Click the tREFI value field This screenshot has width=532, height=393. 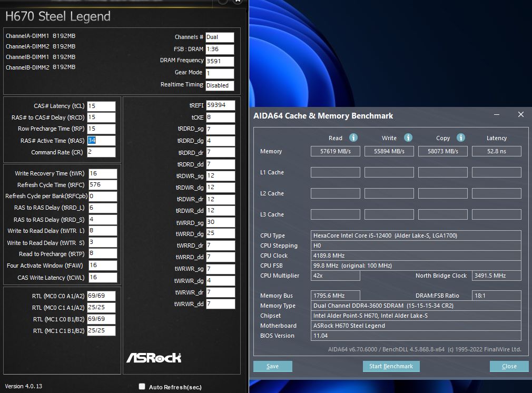pos(220,105)
